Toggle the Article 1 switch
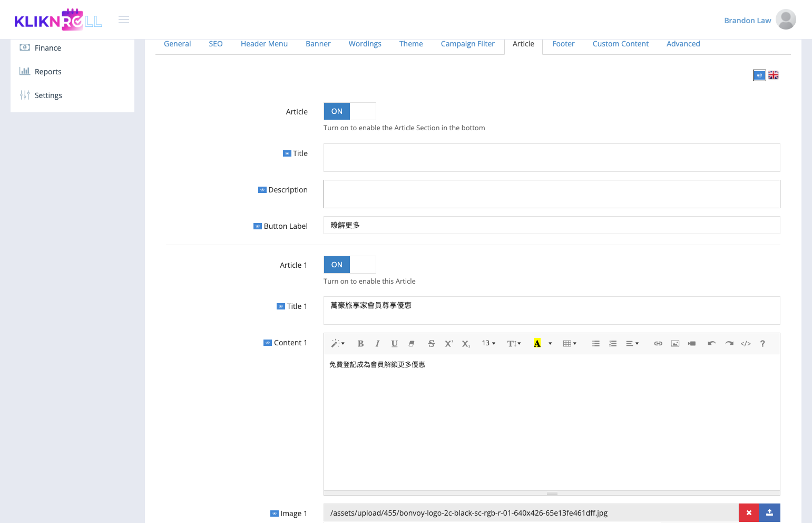 350,265
